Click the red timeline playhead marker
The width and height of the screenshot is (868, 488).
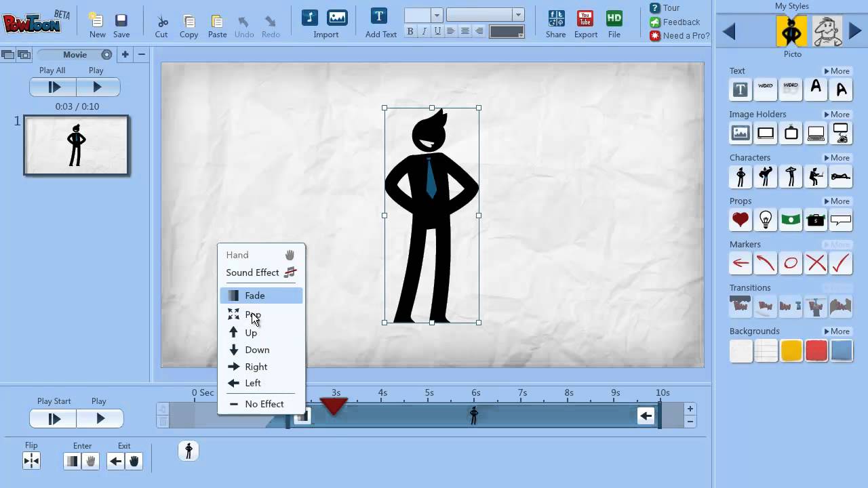pyautogui.click(x=334, y=406)
